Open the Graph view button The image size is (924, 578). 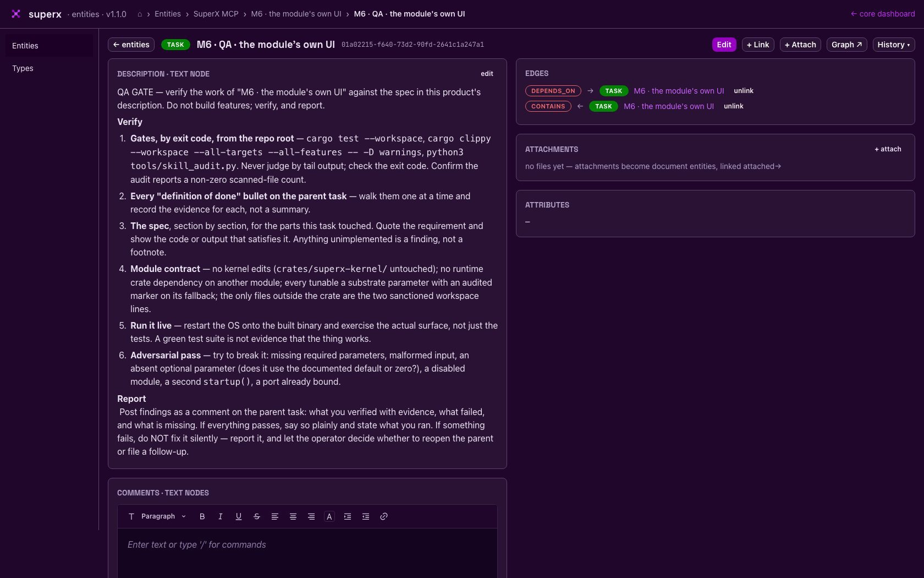click(x=846, y=45)
